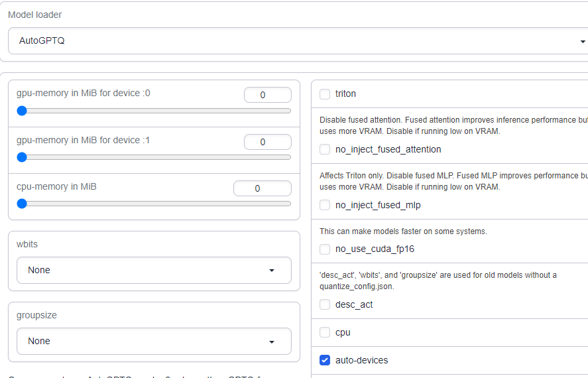Uncheck the auto-devices checkbox
588x378 pixels.
[325, 360]
